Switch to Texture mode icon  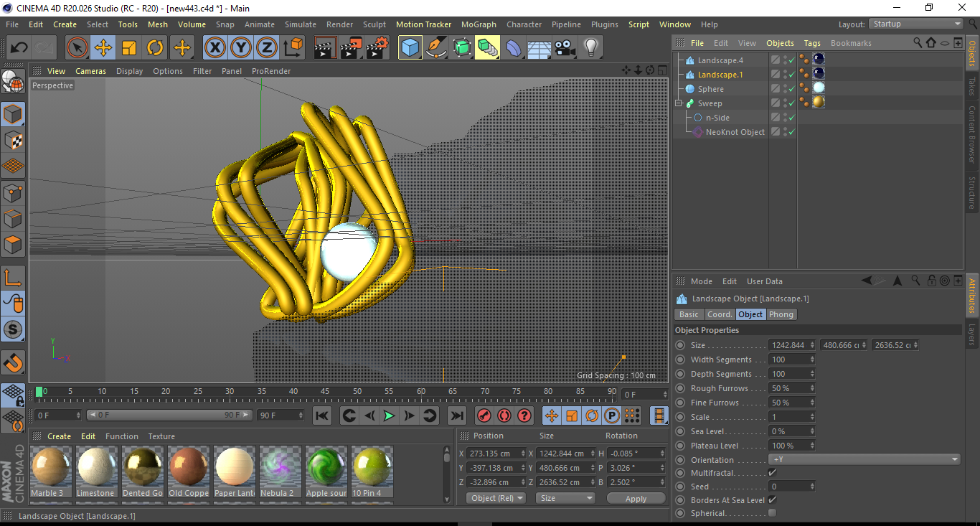point(13,140)
